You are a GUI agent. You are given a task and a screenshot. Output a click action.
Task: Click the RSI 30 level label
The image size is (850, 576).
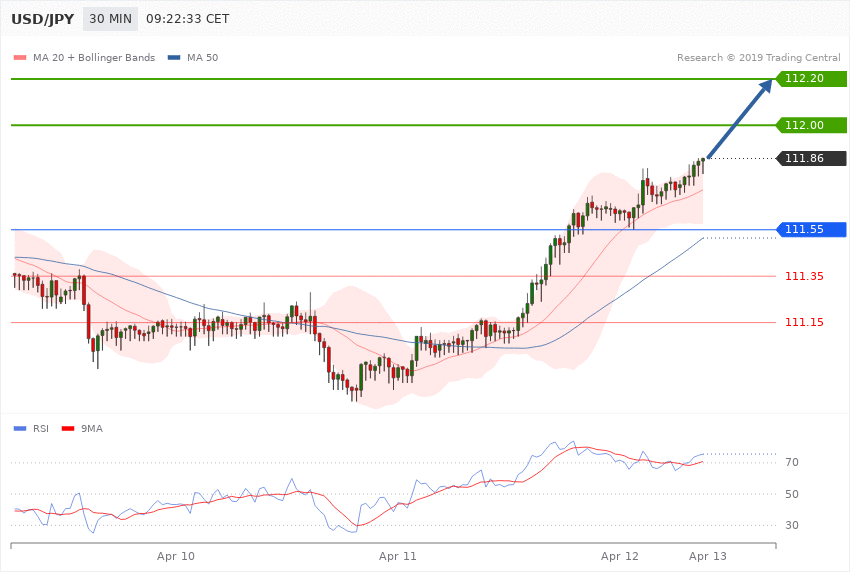tap(792, 525)
